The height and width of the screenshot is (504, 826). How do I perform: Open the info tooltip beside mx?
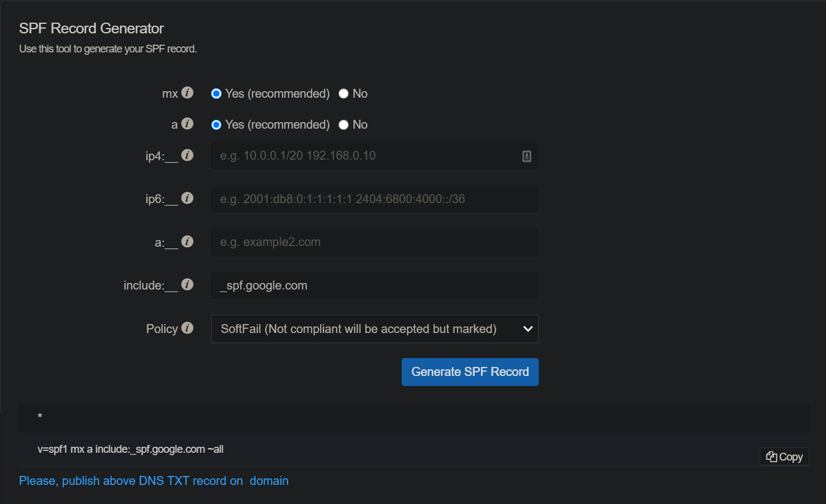click(189, 93)
